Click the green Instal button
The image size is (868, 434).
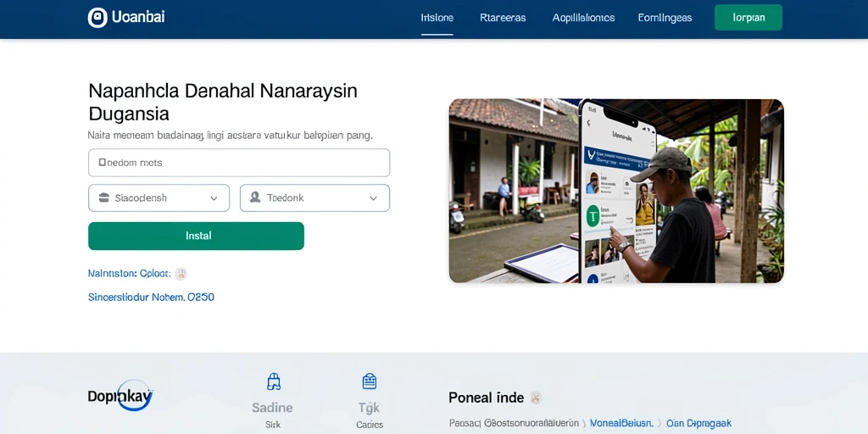(196, 236)
